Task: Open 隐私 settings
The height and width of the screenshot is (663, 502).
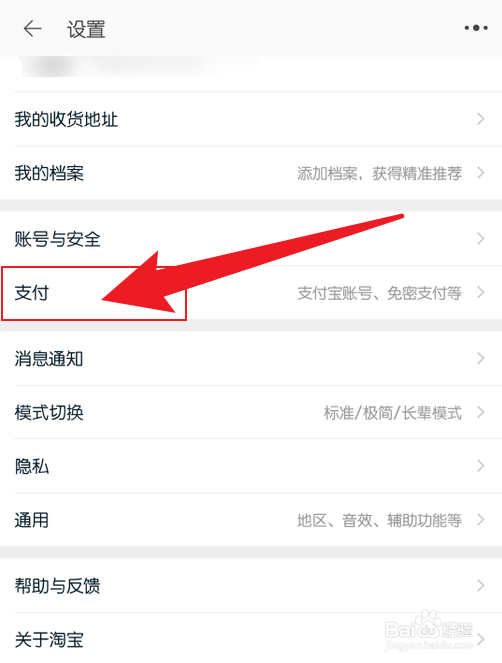Action: 251,466
